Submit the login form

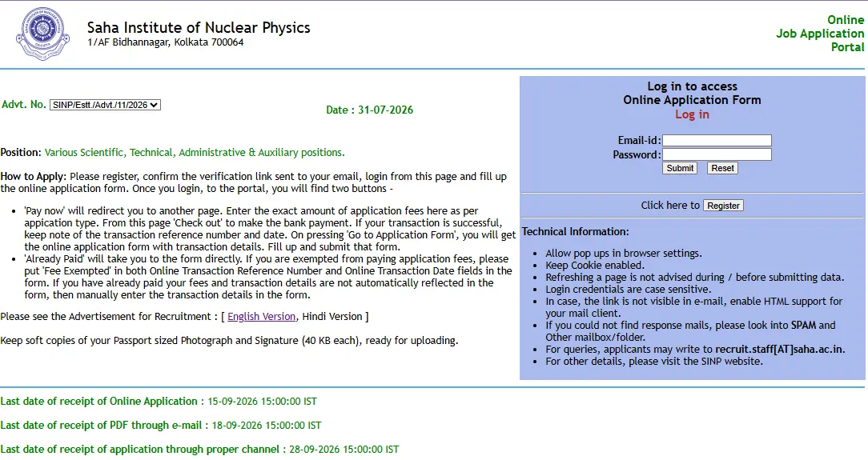680,168
